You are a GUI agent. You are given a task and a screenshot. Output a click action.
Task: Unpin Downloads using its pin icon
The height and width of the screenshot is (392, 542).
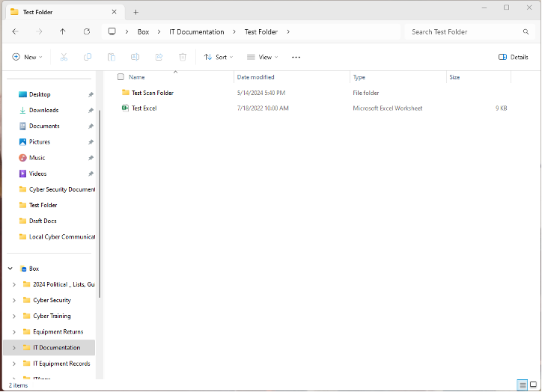(91, 111)
